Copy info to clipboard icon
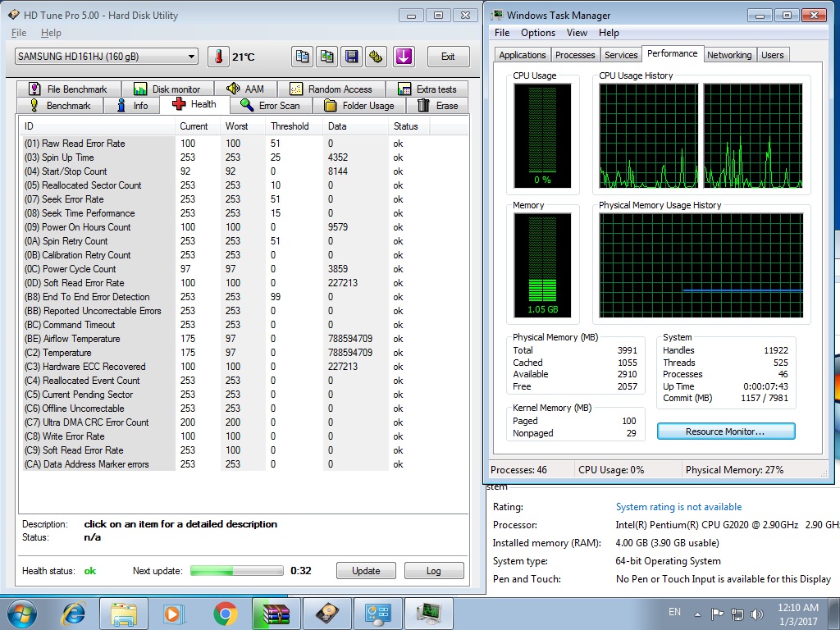 pos(303,57)
